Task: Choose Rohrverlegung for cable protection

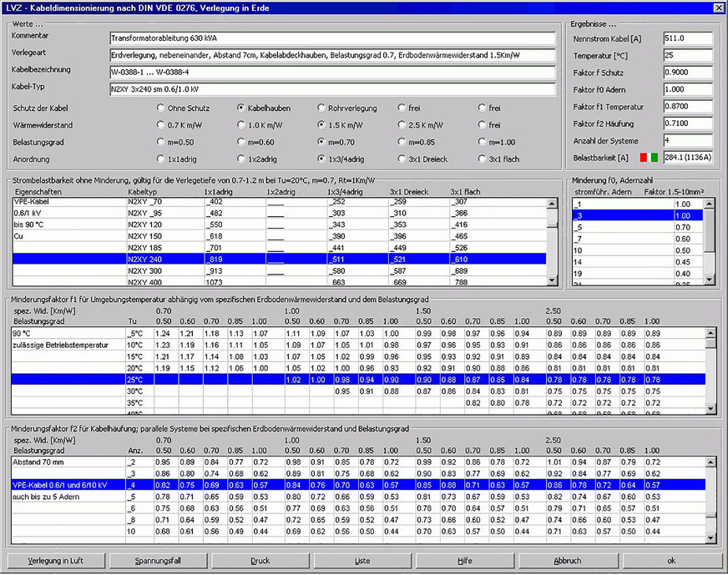Action: [321, 108]
